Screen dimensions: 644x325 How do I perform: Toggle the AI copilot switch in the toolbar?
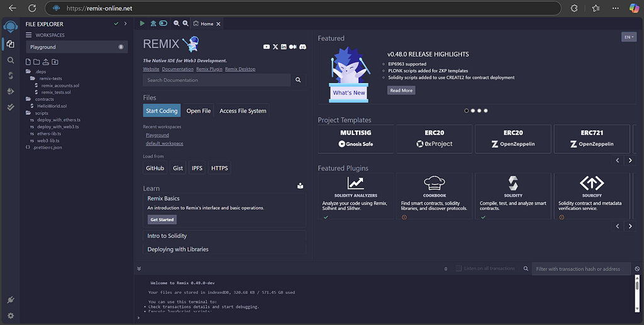click(163, 23)
